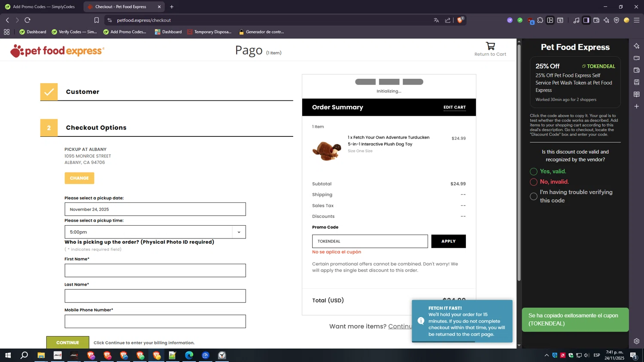Viewport: 644px width, 362px height.
Task: Open Microsoft Edge from the taskbar
Action: 189,355
